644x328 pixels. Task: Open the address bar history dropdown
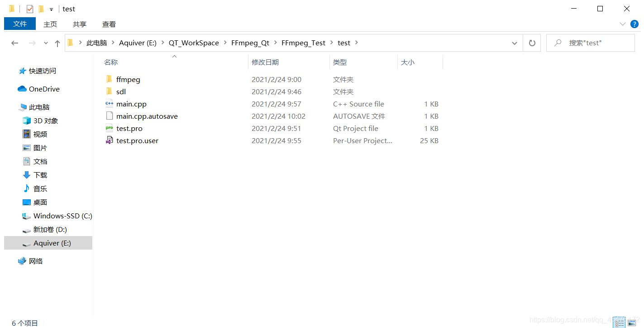[514, 43]
